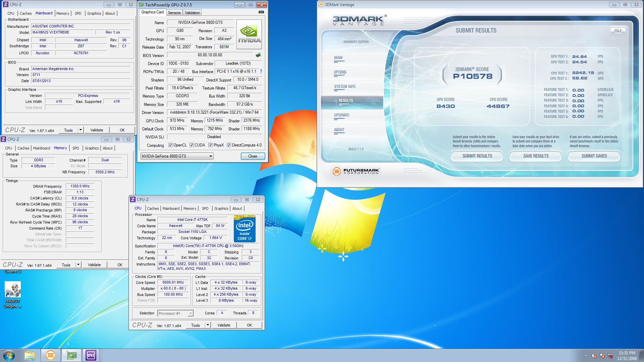Open SYSTEM INFO in 3DMark Vantage sidebar

(x=352, y=88)
